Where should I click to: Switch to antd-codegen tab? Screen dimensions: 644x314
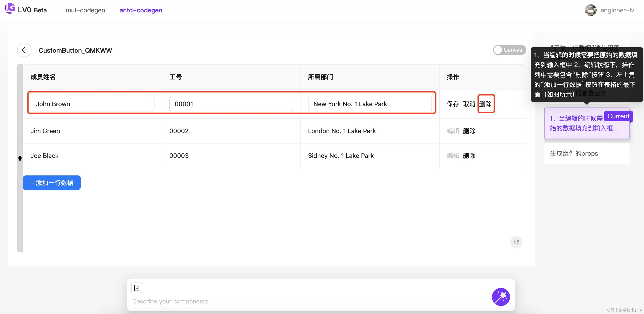tap(141, 10)
